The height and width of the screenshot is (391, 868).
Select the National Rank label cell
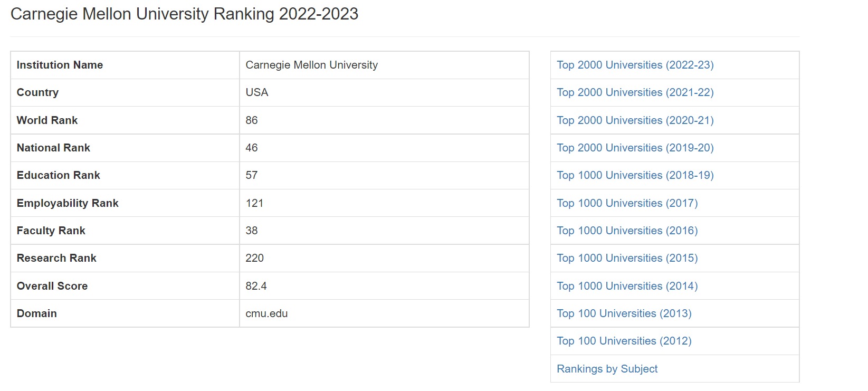pyautogui.click(x=125, y=148)
